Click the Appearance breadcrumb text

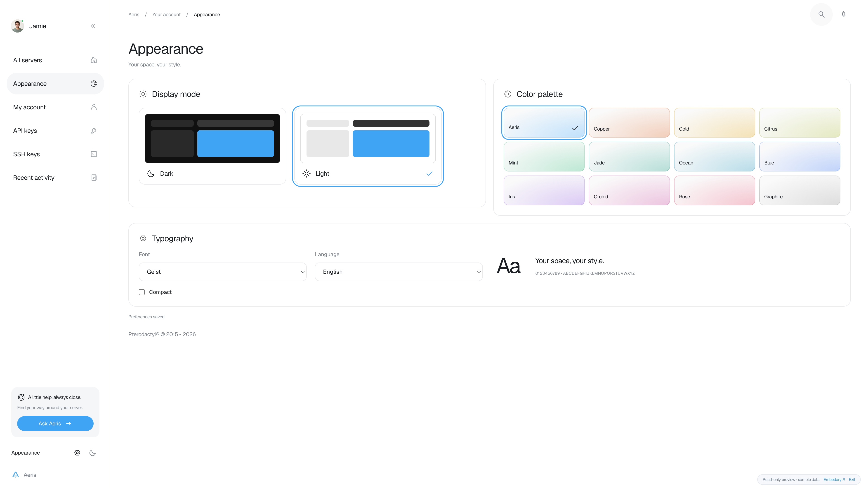(x=207, y=14)
